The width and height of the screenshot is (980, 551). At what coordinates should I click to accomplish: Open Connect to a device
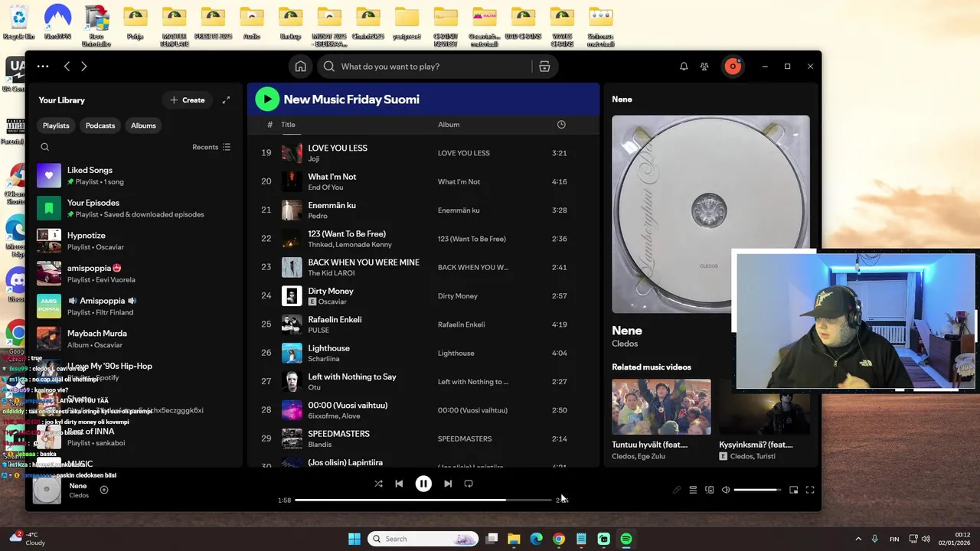[x=710, y=490]
